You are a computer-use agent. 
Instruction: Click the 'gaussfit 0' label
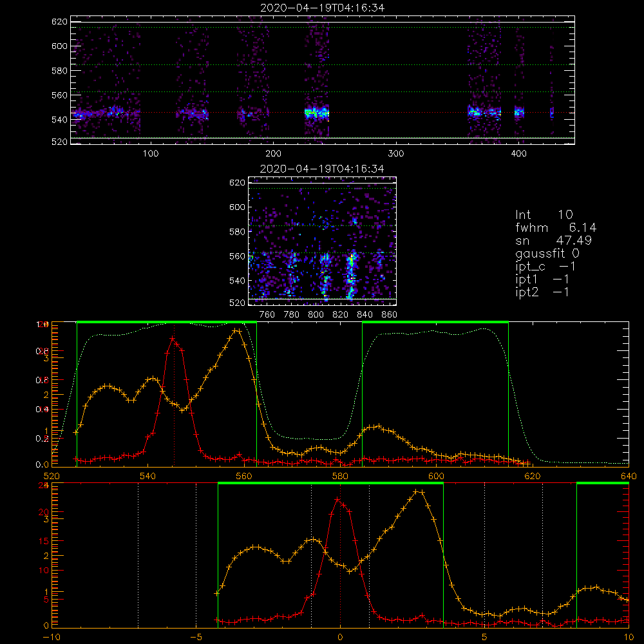pos(547,253)
